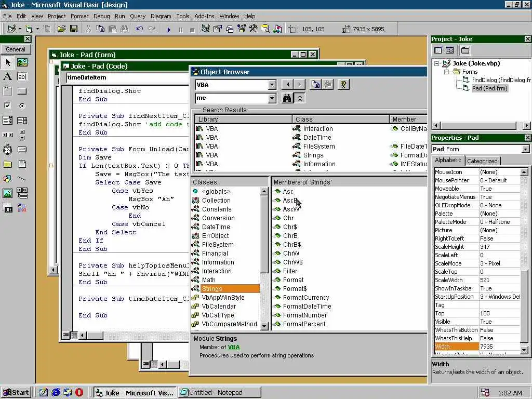Image resolution: width=532 pixels, height=399 pixels.
Task: Select the ComboBox tool in the toolbox
Action: pyautogui.click(x=7, y=121)
